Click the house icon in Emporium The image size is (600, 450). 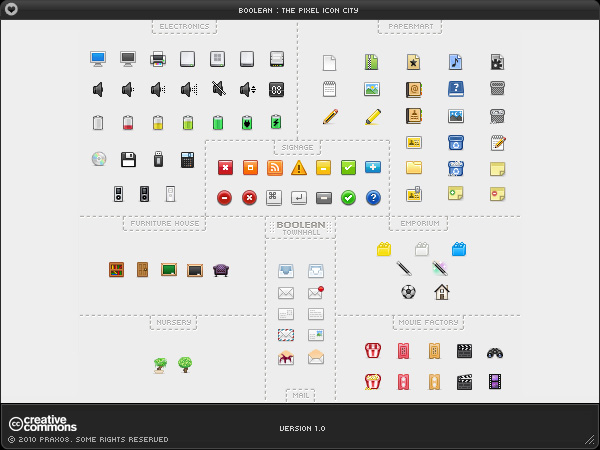tap(441, 292)
